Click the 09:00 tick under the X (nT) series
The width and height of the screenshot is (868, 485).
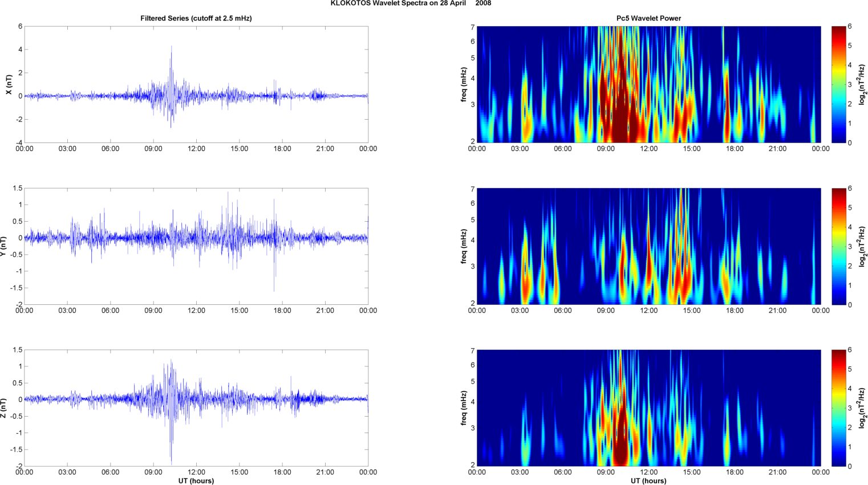(153, 149)
